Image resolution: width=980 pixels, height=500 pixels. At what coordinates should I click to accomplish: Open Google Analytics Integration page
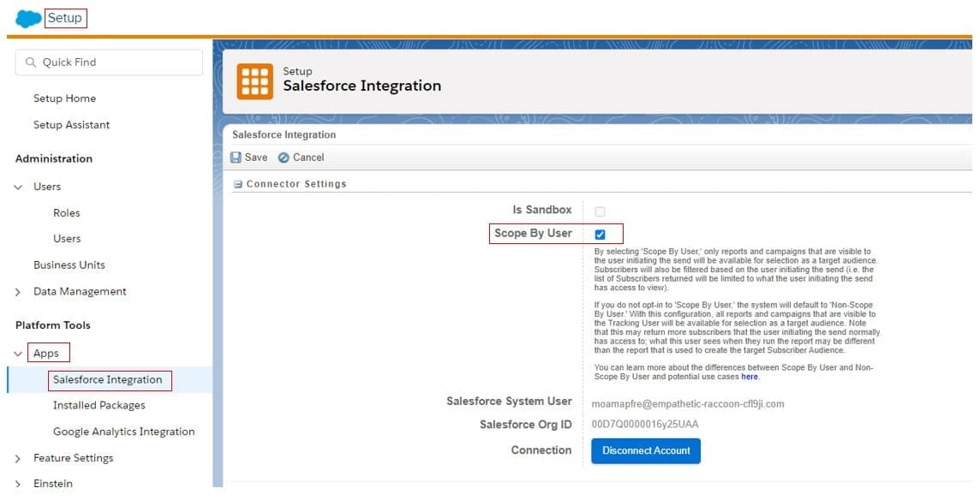coord(123,432)
